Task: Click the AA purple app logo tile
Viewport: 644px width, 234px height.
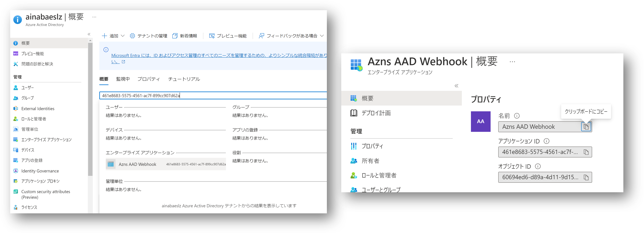Action: click(481, 122)
